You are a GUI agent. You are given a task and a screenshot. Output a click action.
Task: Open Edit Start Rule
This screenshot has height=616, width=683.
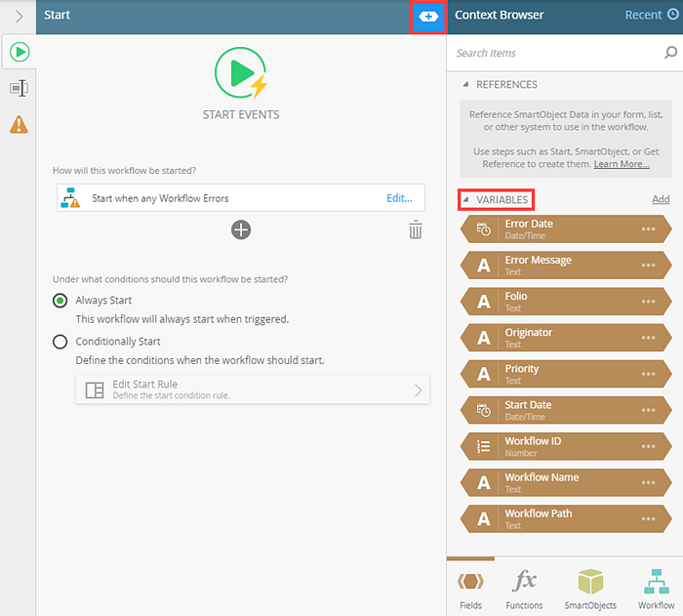tap(253, 390)
